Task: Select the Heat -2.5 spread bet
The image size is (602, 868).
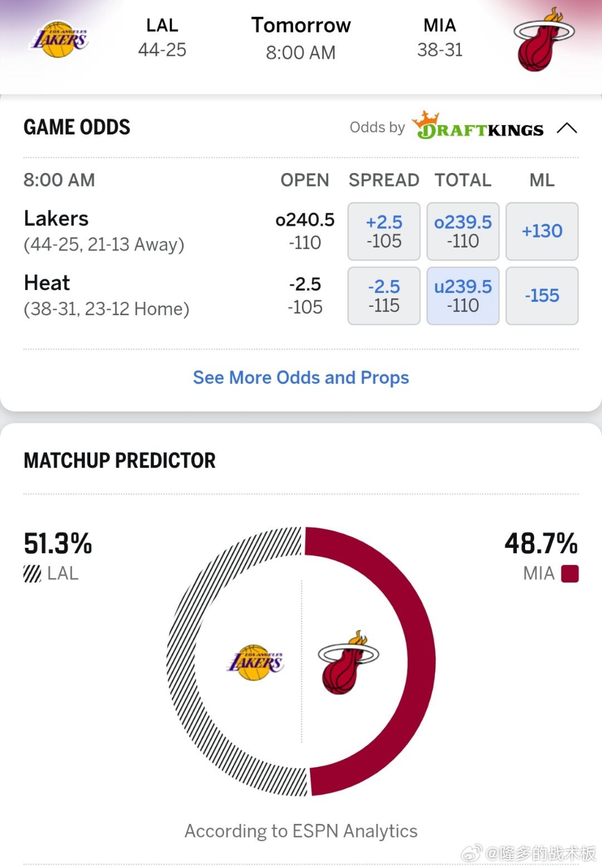Action: click(x=383, y=296)
